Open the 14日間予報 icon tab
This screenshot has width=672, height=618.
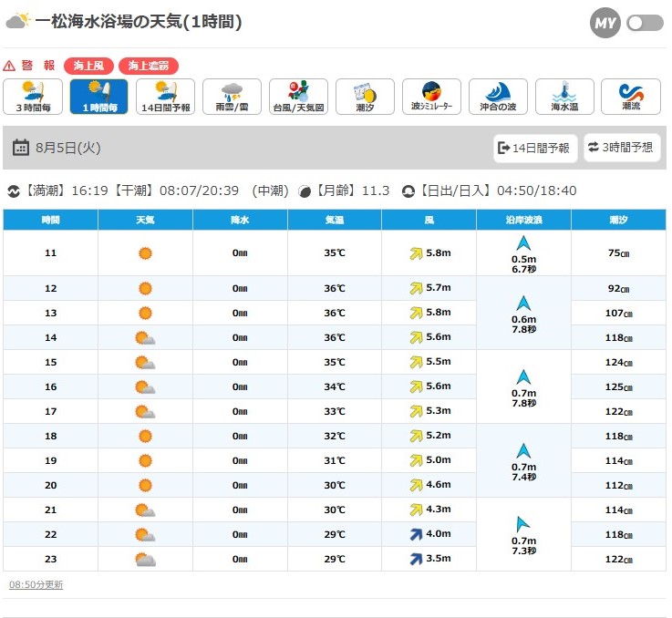coord(165,97)
